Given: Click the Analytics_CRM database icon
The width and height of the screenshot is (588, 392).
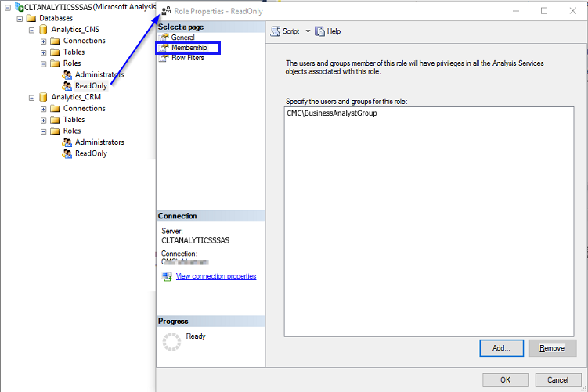Looking at the screenshot, I should 44,98.
